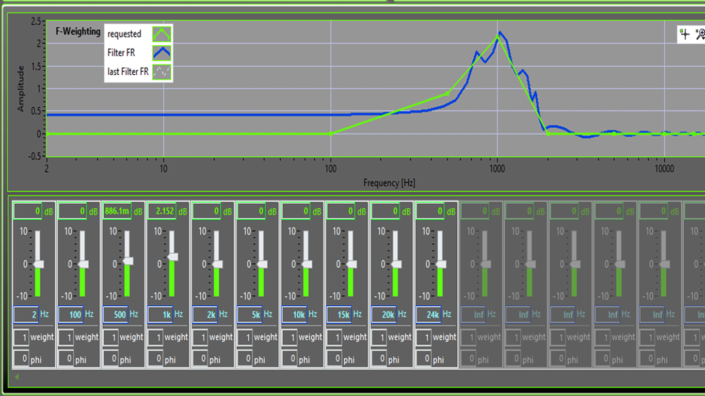Image resolution: width=705 pixels, height=396 pixels.
Task: Select the 886.1m dB gain field
Action: coord(117,211)
